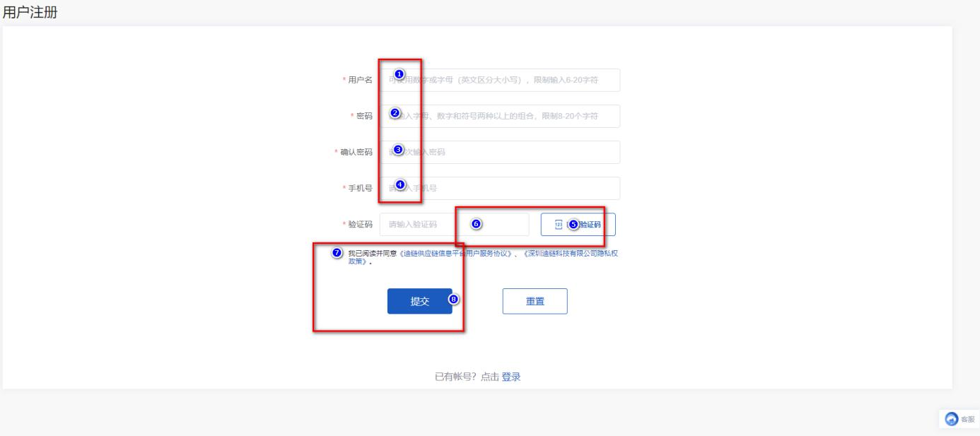Image resolution: width=980 pixels, height=436 pixels.
Task: Click the 登录 login link
Action: pyautogui.click(x=511, y=377)
